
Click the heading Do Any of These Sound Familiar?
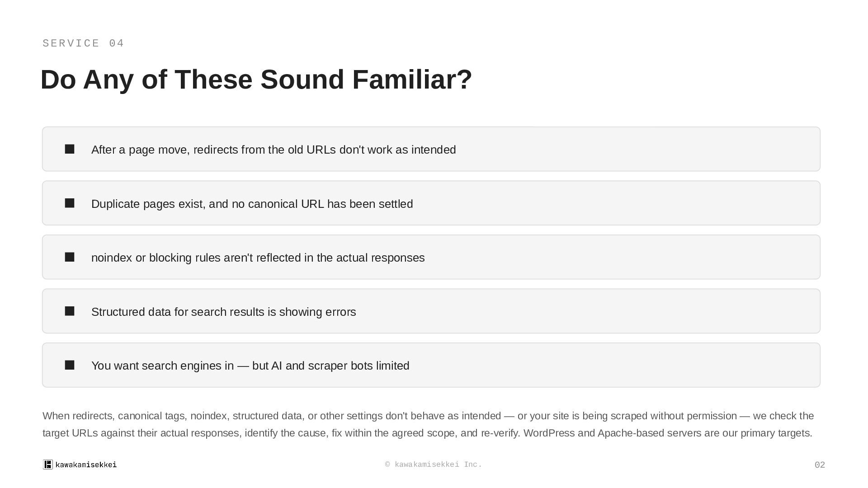point(256,80)
